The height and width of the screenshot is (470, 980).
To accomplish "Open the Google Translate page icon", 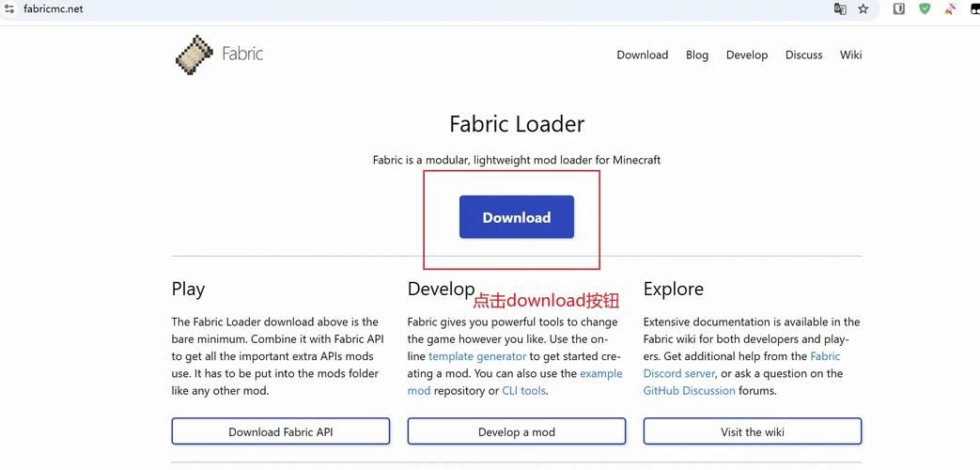I will pos(840,9).
